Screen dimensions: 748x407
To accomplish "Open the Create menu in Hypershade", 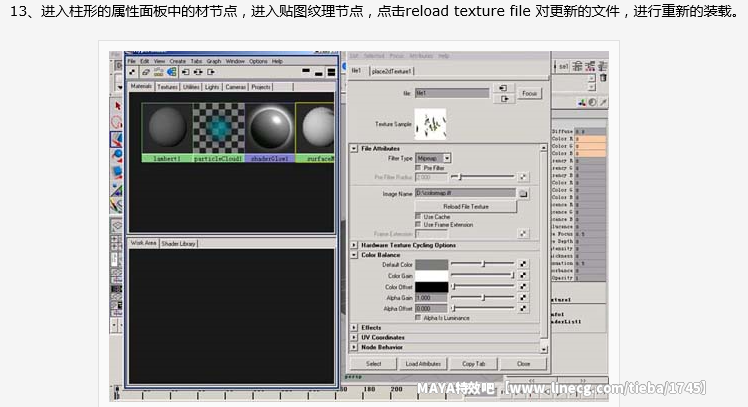I will coord(177,61).
